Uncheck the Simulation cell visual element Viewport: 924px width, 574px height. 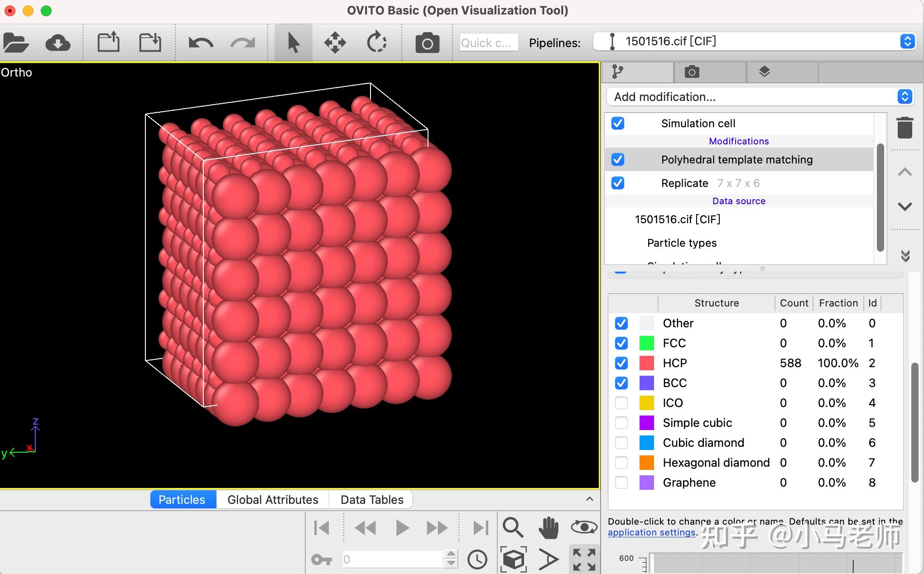pyautogui.click(x=618, y=123)
